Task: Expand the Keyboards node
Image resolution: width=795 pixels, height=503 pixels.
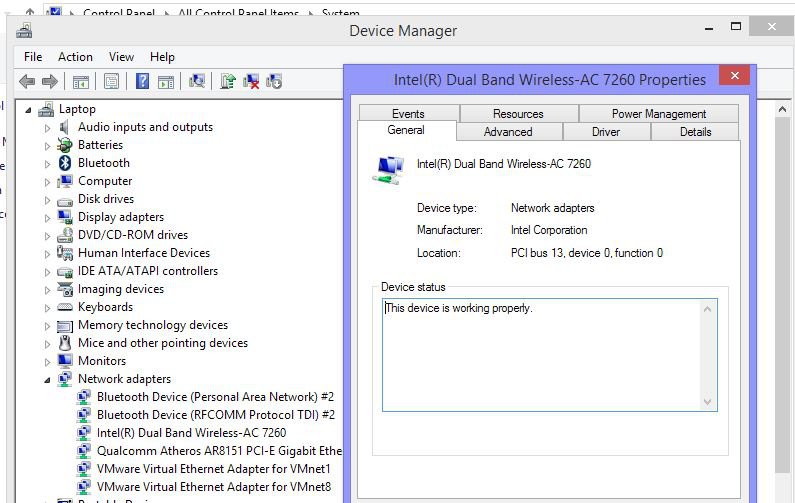Action: click(47, 308)
